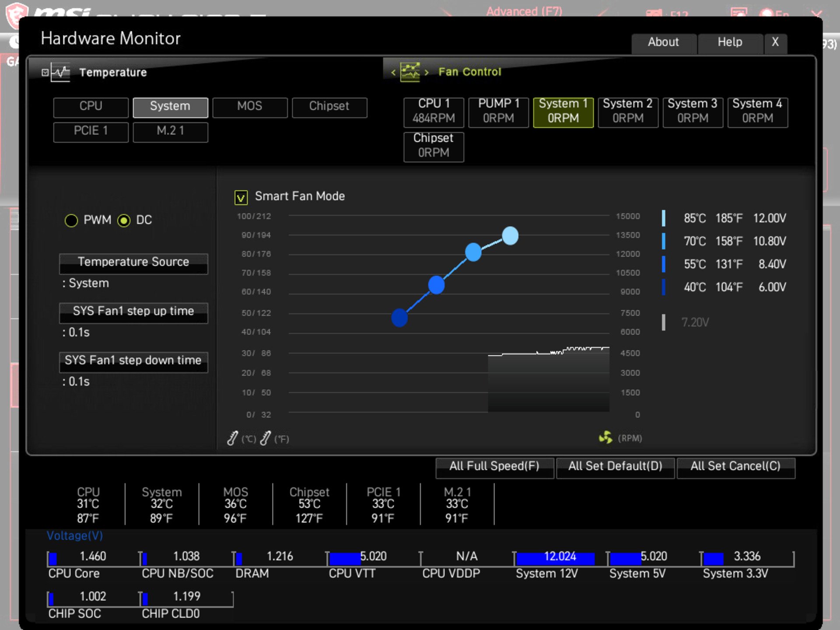Click the Celsius thermometer icon below graph
This screenshot has height=630, width=840.
pyautogui.click(x=233, y=438)
